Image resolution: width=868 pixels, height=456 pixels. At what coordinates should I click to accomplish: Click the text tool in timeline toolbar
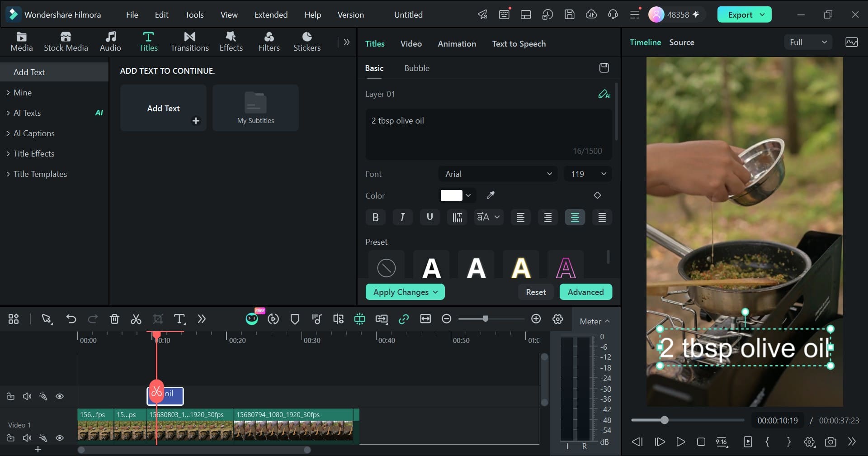(179, 319)
